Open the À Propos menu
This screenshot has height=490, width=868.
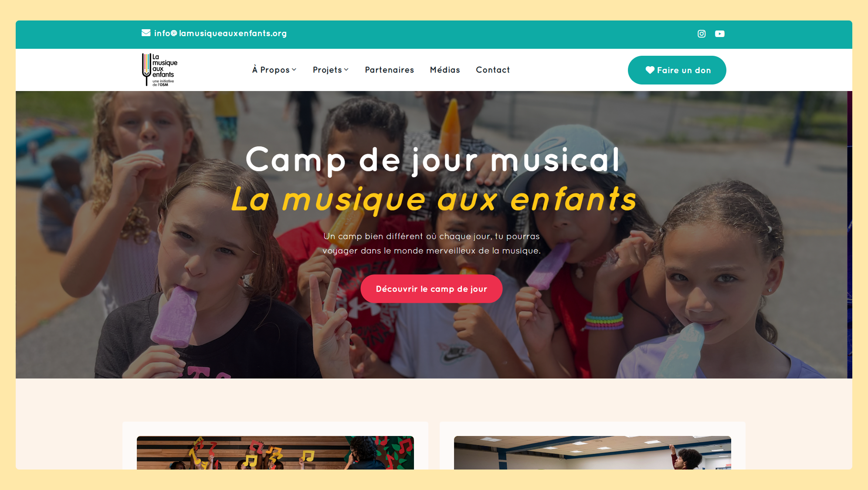click(x=274, y=70)
